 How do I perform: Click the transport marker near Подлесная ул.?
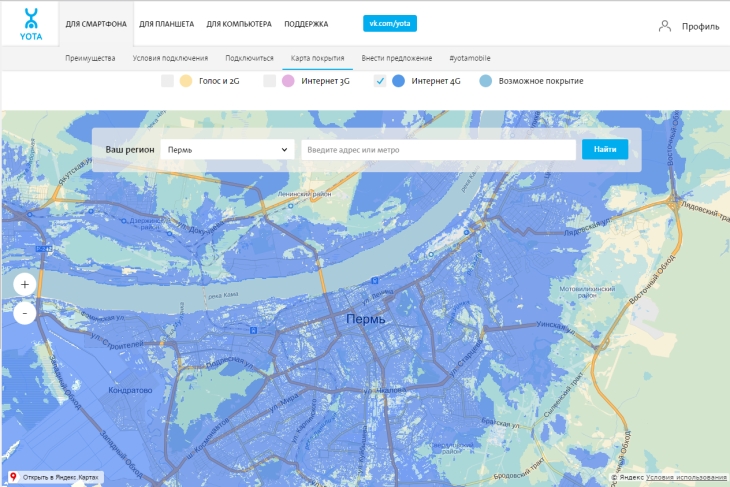(x=253, y=331)
